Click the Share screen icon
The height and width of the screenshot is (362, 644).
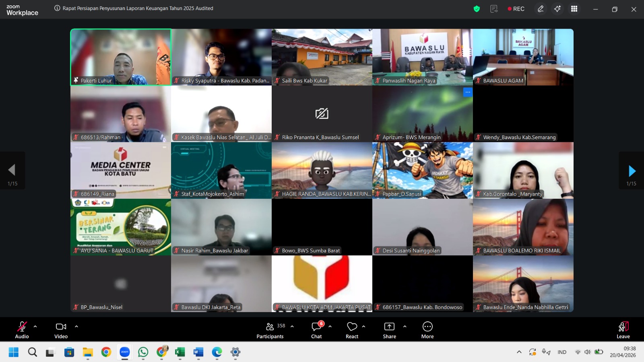pyautogui.click(x=389, y=330)
